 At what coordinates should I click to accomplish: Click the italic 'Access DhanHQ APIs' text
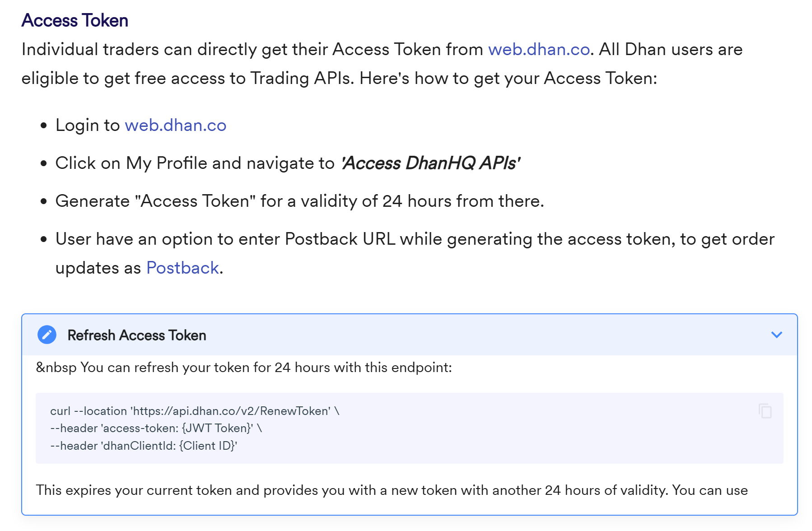pos(430,163)
